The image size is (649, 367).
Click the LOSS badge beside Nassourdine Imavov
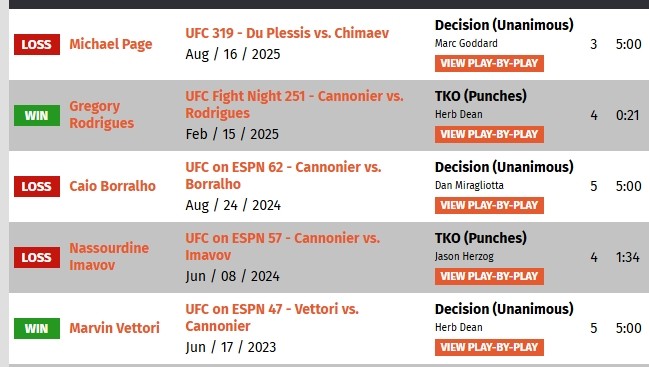(x=37, y=257)
